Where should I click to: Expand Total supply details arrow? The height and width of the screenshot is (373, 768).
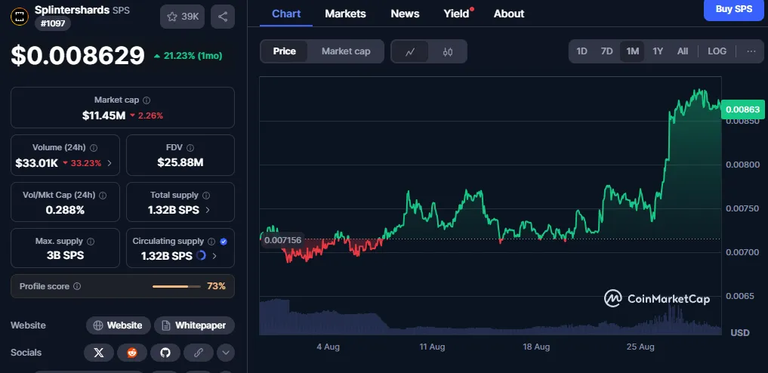coord(208,210)
